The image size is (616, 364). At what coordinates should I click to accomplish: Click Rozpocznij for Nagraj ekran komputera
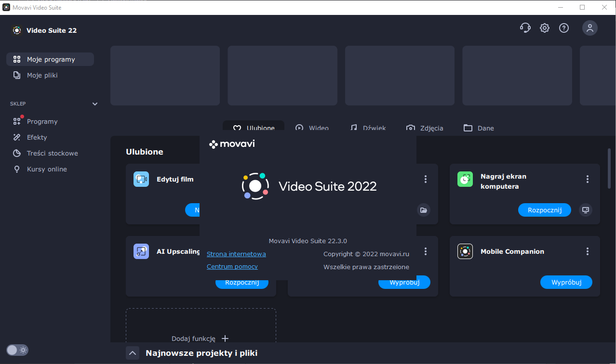545,210
